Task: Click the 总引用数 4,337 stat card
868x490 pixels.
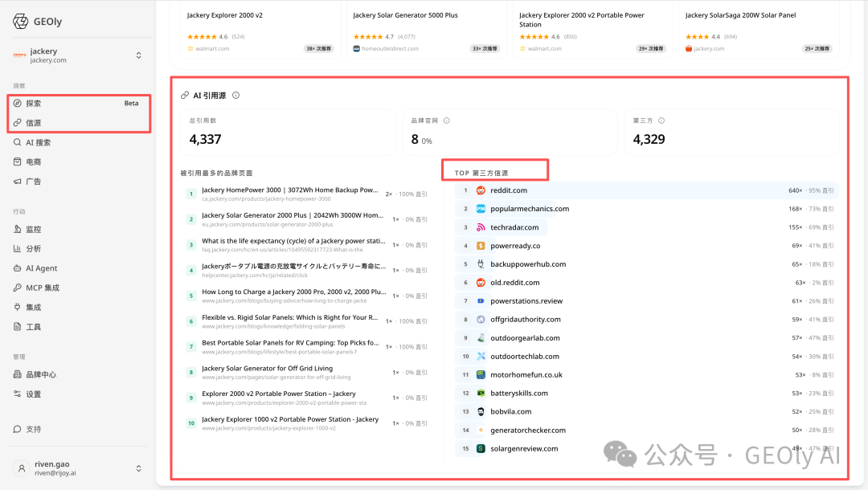Action: tap(288, 133)
